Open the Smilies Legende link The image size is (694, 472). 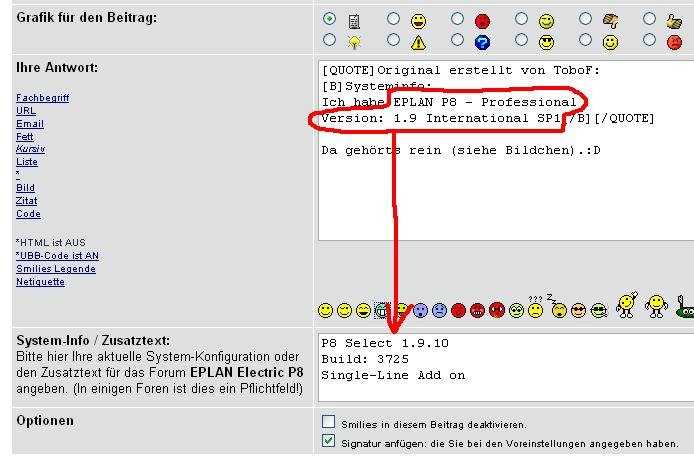click(56, 269)
